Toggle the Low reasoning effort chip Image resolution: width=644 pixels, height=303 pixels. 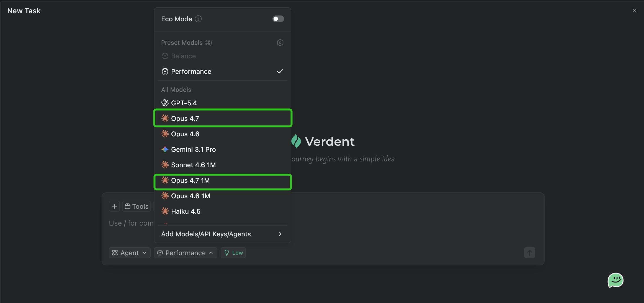pyautogui.click(x=233, y=253)
